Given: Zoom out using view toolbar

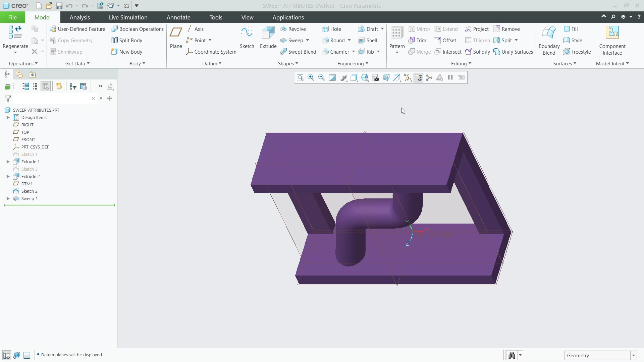Looking at the screenshot, I should pyautogui.click(x=322, y=77).
